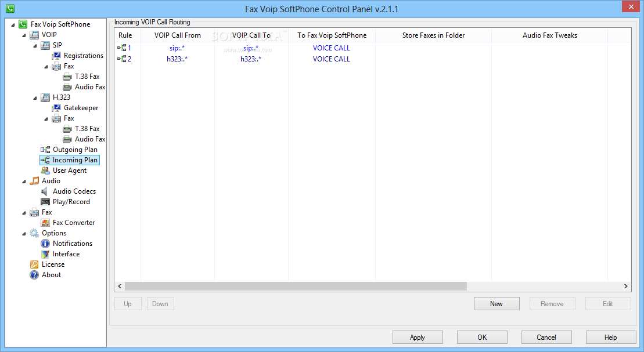Click the Fax icon under H.323
The width and height of the screenshot is (644, 352).
(x=56, y=118)
